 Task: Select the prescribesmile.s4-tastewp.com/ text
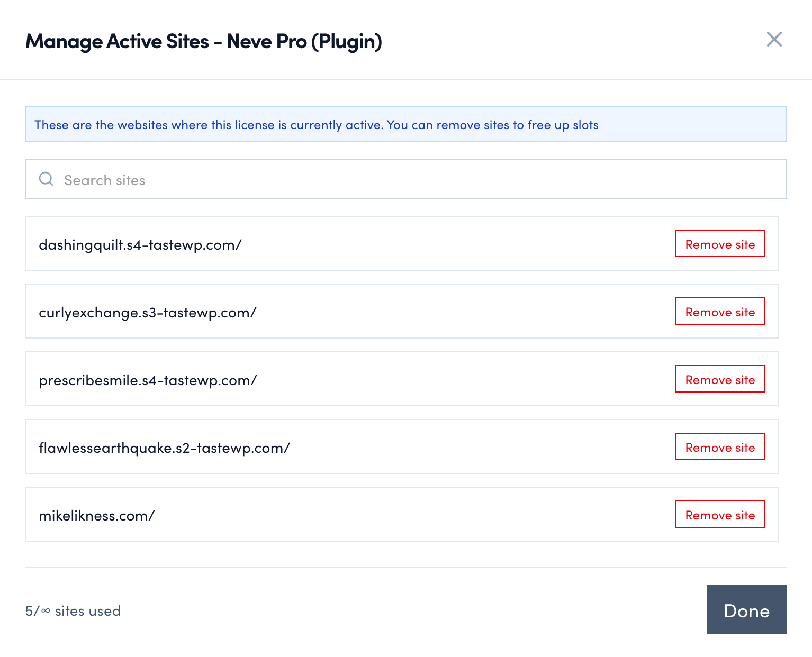coord(148,380)
